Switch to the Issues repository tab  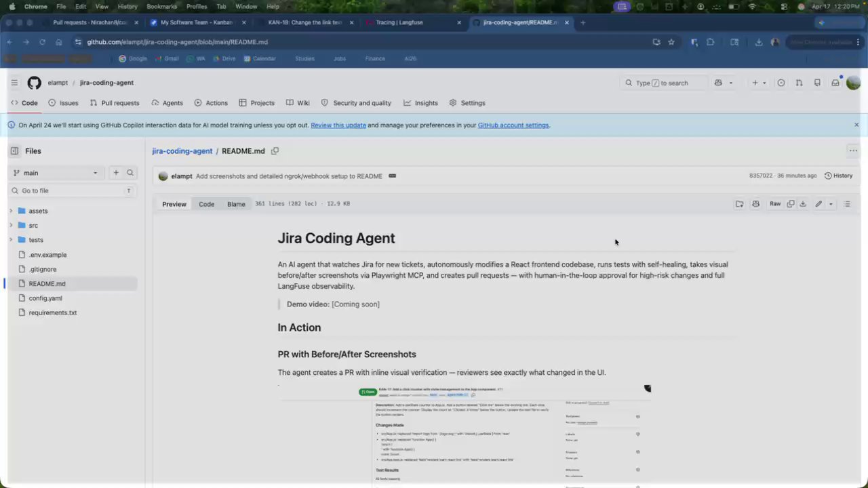[63, 103]
